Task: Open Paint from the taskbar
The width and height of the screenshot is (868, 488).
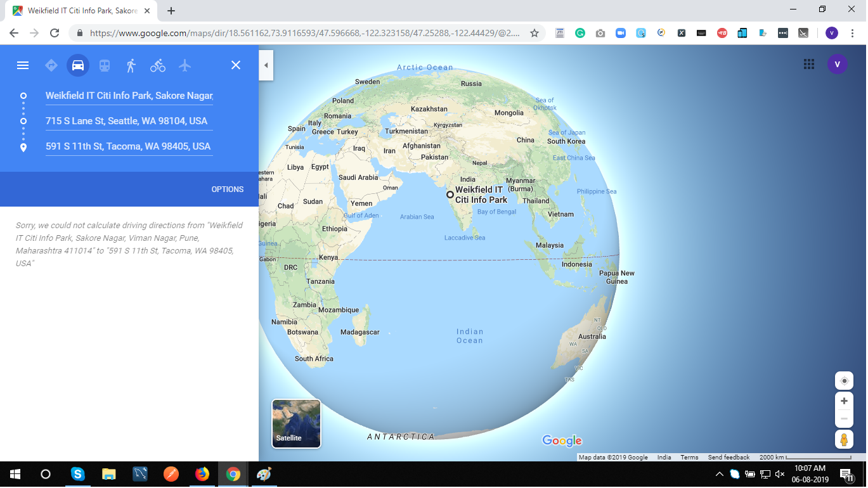Action: coord(264,474)
